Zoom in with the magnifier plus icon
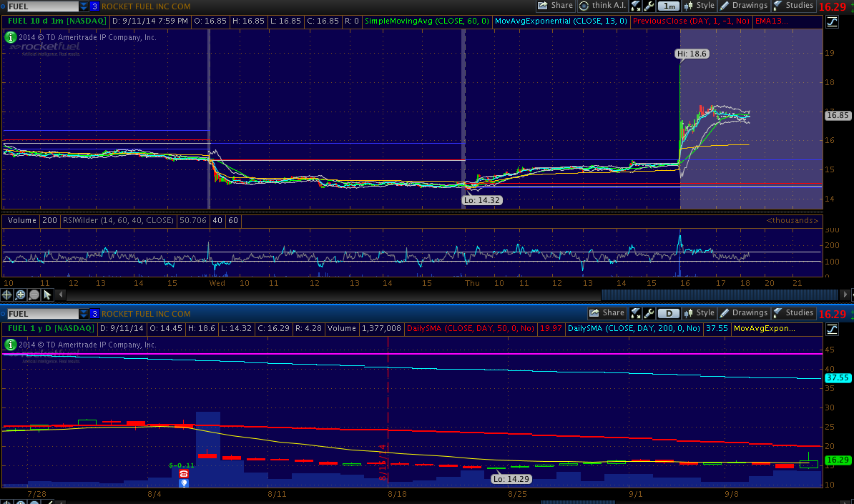854x504 pixels. point(21,295)
